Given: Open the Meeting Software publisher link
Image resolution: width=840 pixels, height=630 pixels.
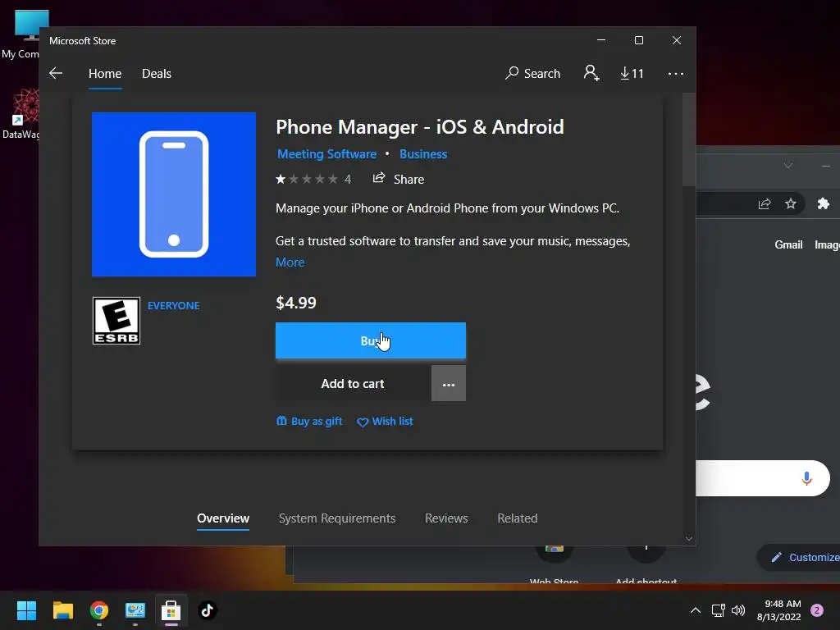Looking at the screenshot, I should 326,154.
